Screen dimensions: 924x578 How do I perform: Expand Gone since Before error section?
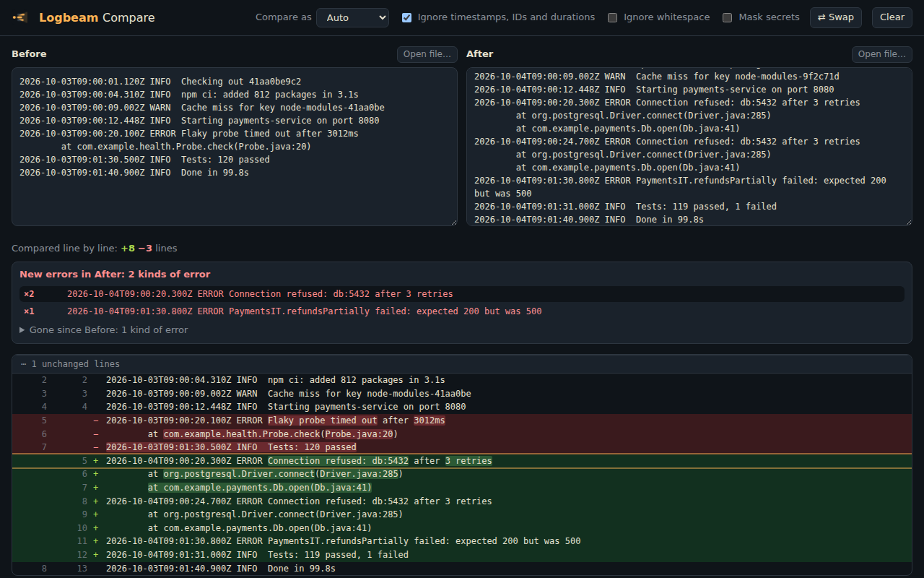pyautogui.click(x=104, y=329)
